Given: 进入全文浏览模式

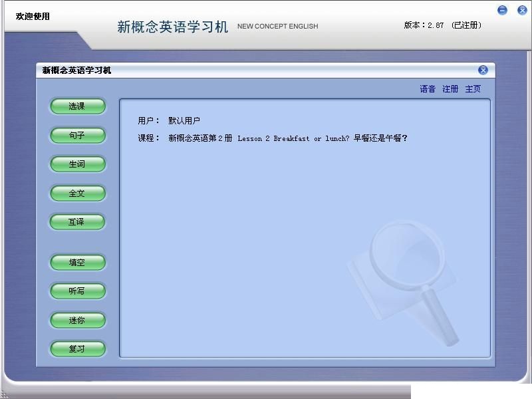Looking at the screenshot, I should pyautogui.click(x=77, y=193).
